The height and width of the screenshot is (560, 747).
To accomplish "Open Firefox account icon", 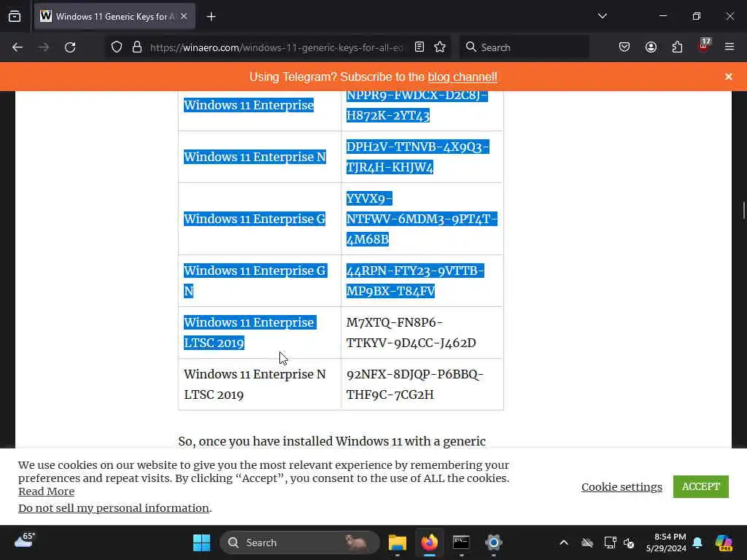I will click(x=651, y=47).
